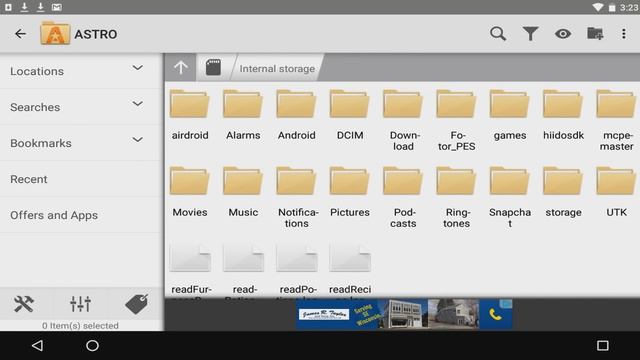Open the search magnifier
This screenshot has width=640, height=360.
click(x=498, y=34)
